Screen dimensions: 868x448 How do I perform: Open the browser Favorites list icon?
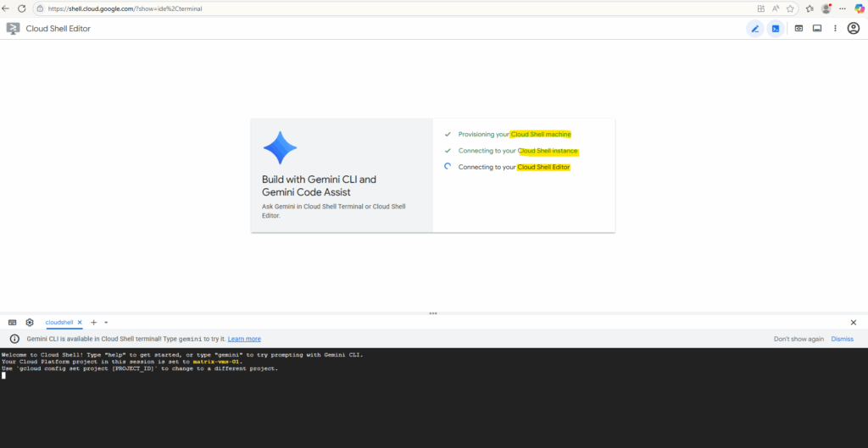[x=810, y=8]
